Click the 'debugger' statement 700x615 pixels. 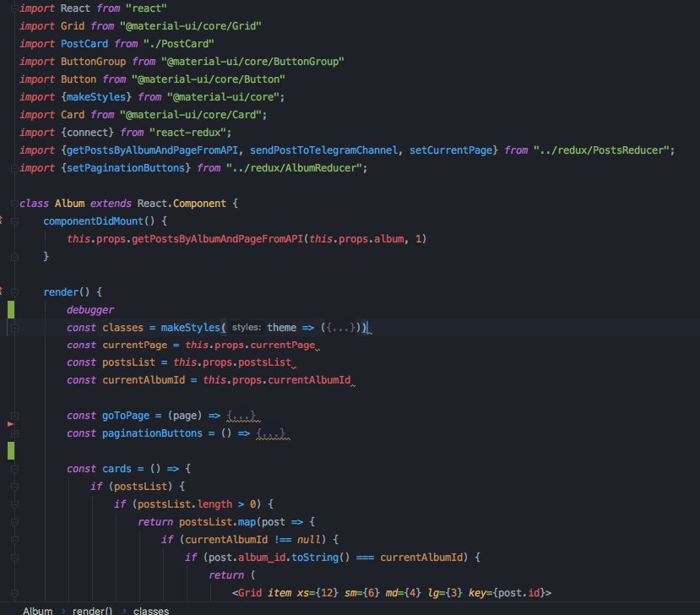point(90,310)
